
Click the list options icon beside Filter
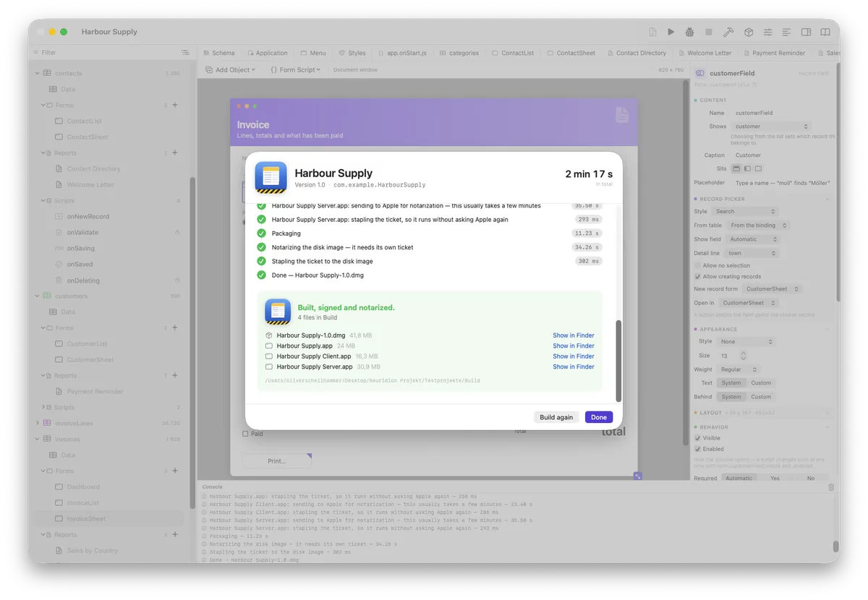[x=185, y=53]
